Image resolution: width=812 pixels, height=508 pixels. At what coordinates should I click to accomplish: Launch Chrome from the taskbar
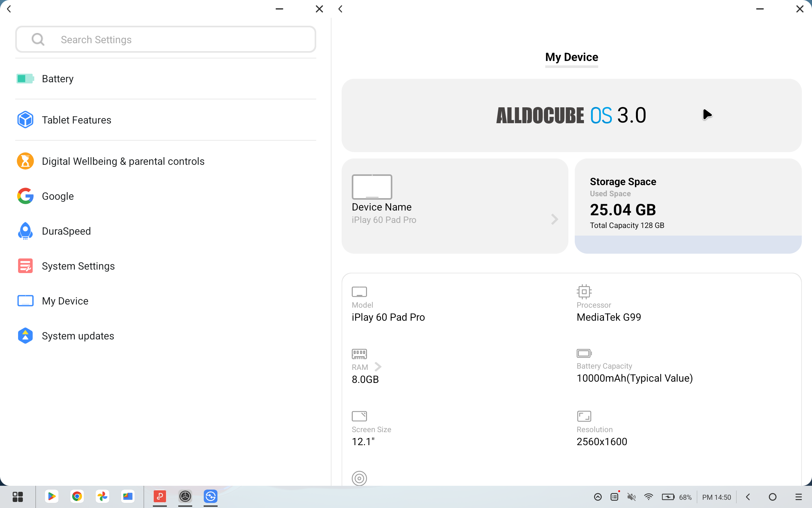tap(77, 497)
